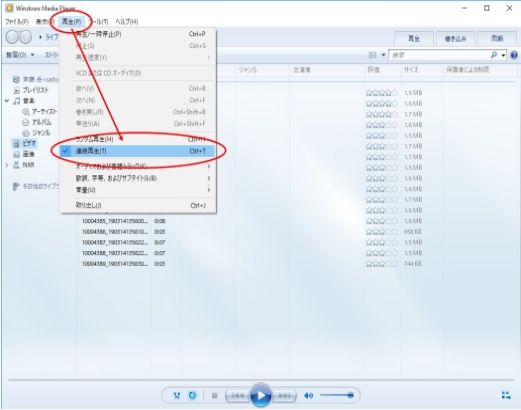
Task: Toggle the repeat icon in playback bar
Action: 192,395
